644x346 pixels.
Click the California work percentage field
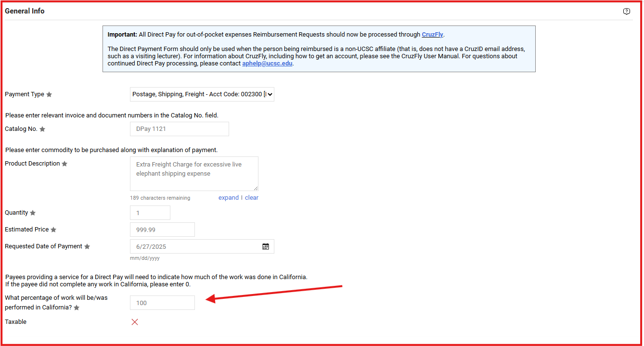[x=162, y=303]
